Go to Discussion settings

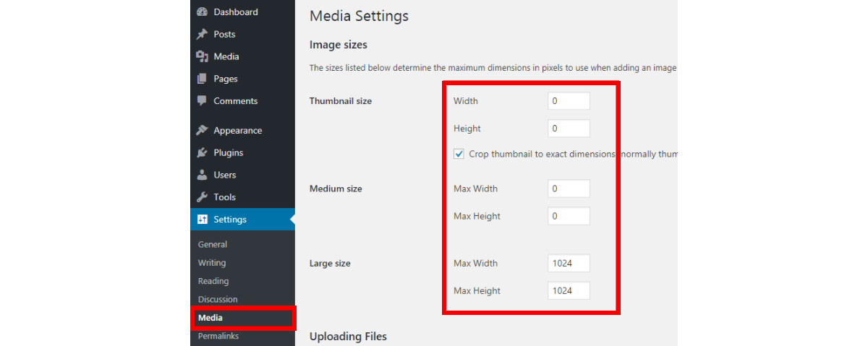pyautogui.click(x=217, y=299)
